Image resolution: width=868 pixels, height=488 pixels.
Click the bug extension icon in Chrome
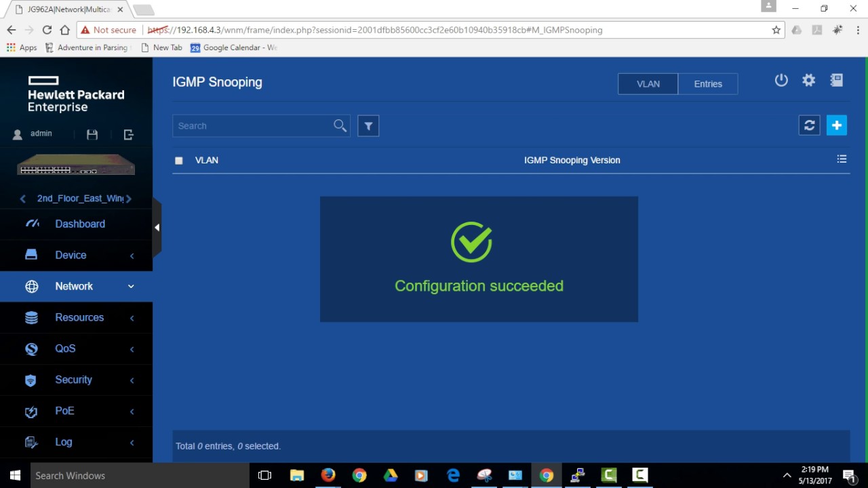pyautogui.click(x=837, y=30)
